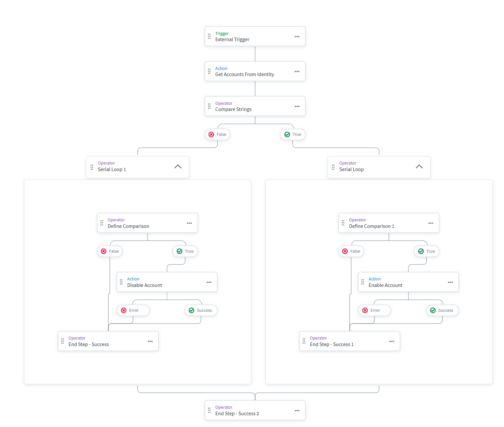504x427 pixels.
Task: Select the False branch under Compare Strings
Action: (218, 134)
